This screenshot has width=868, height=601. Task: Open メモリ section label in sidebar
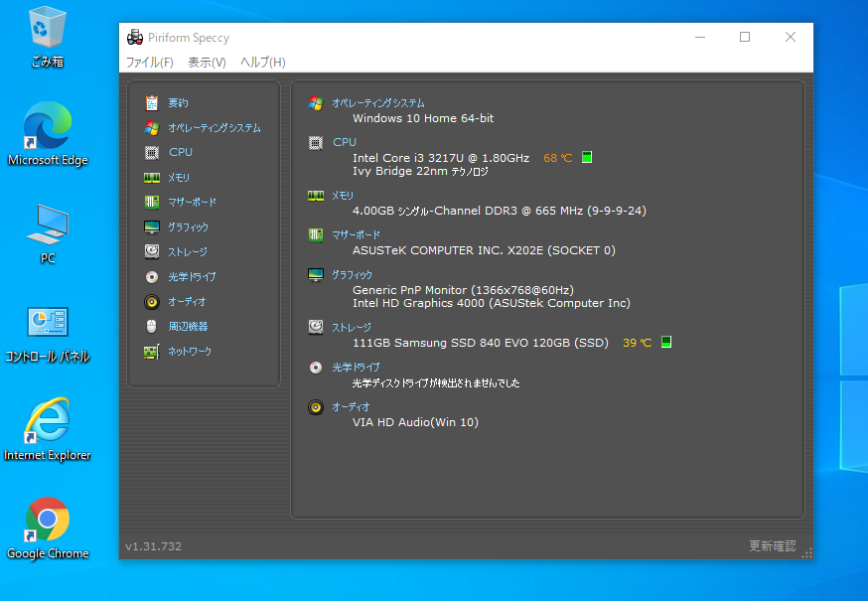click(179, 177)
